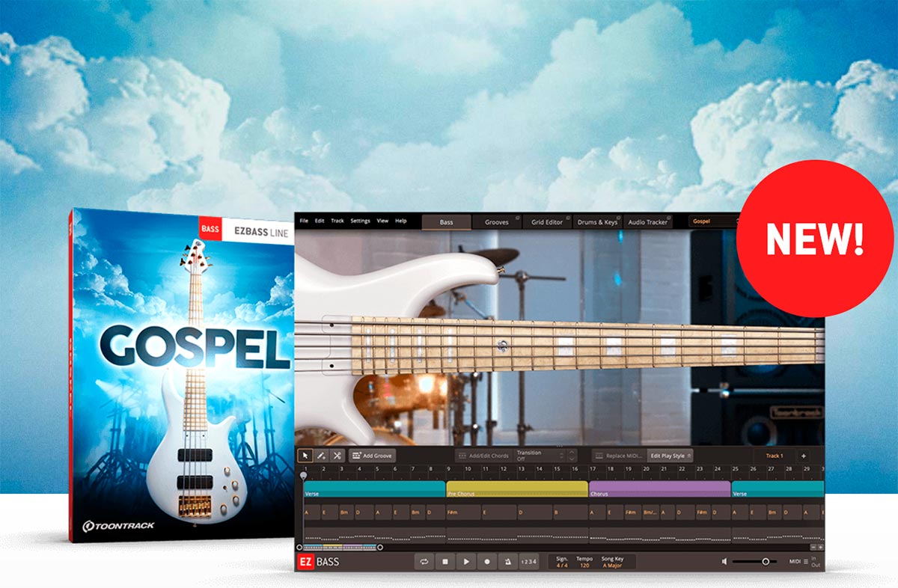Select the first teal Verse block
Viewport: 898px width, 588px height.
point(374,489)
